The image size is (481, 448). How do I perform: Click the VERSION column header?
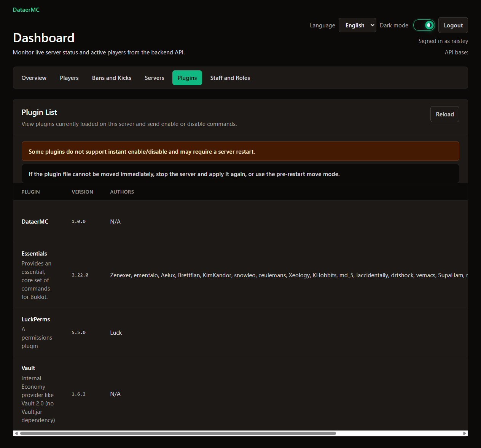point(83,192)
